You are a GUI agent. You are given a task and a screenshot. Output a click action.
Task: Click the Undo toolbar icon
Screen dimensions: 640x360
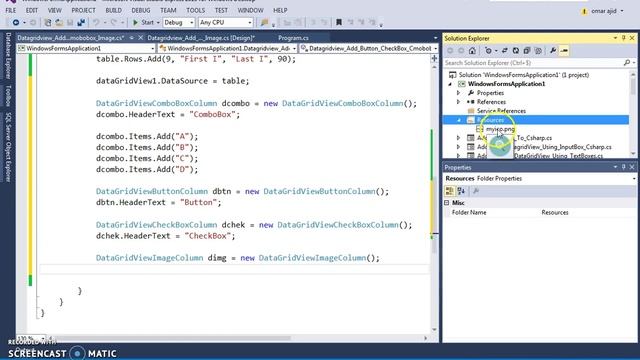[96, 22]
